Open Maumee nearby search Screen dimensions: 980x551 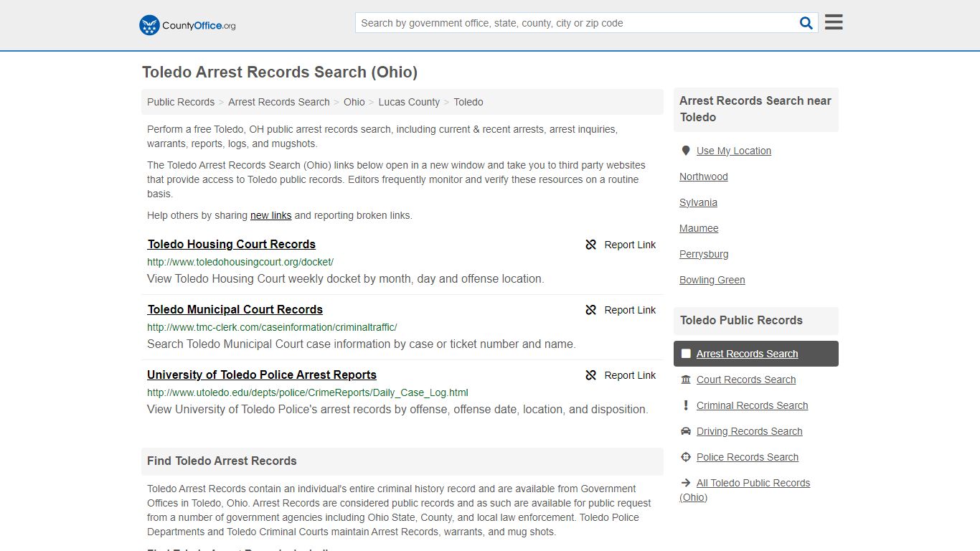click(699, 228)
